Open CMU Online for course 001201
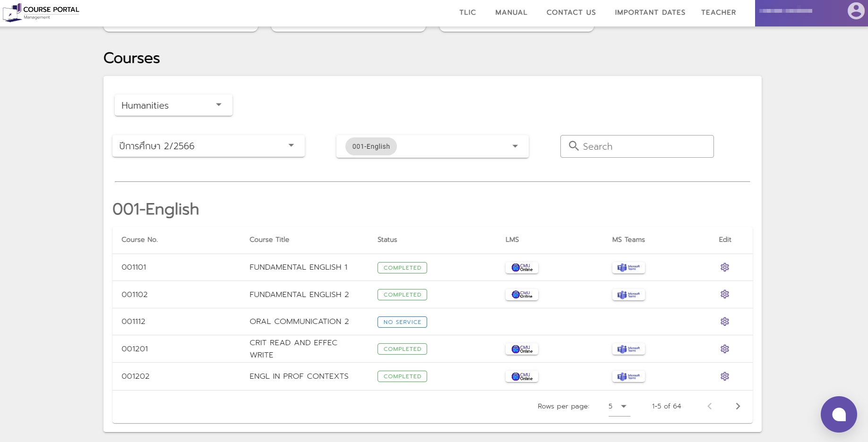The width and height of the screenshot is (868, 442). point(522,349)
